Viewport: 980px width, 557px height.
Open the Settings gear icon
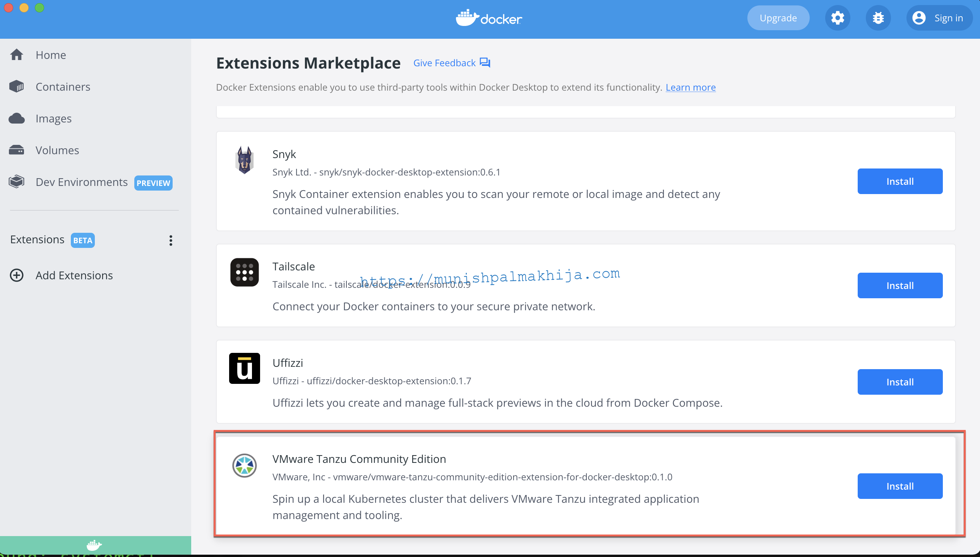click(838, 18)
